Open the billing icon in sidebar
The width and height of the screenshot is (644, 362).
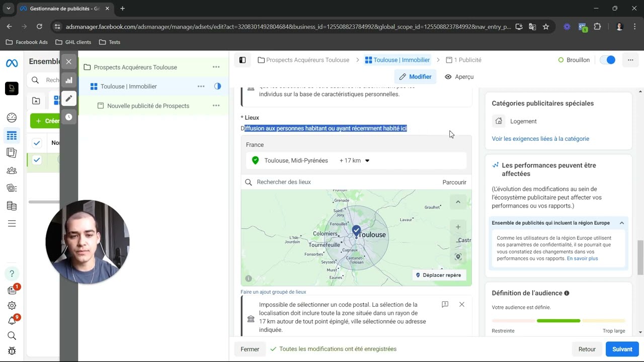[x=12, y=206]
